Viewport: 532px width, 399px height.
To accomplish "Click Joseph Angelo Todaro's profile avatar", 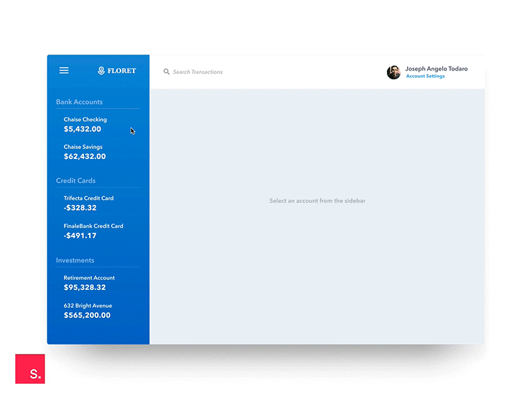I will point(394,72).
